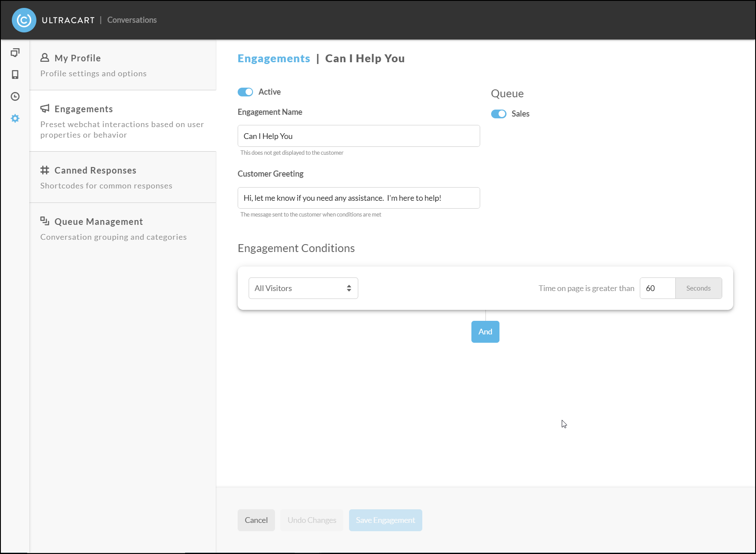
Task: Click the My Profile person icon
Action: (x=45, y=58)
